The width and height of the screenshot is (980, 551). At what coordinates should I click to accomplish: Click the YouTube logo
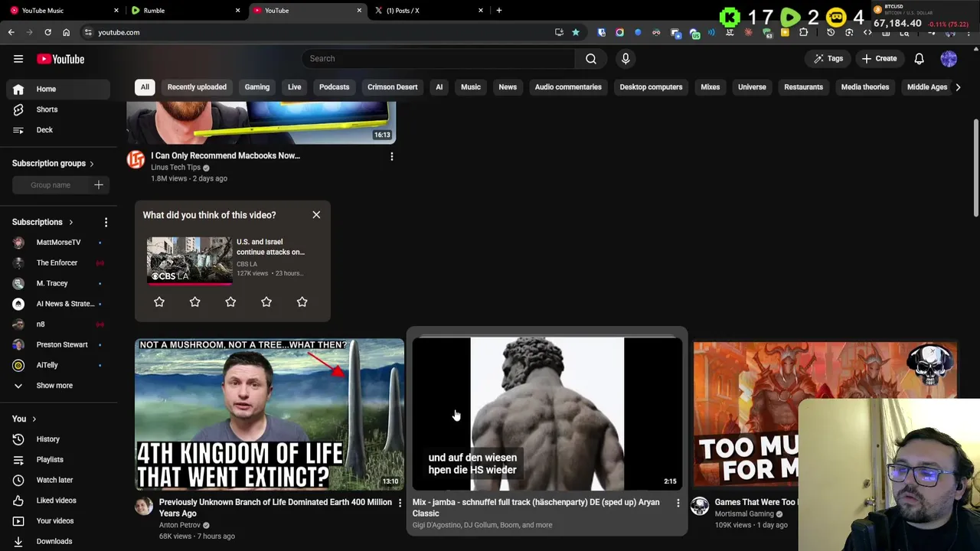[60, 59]
